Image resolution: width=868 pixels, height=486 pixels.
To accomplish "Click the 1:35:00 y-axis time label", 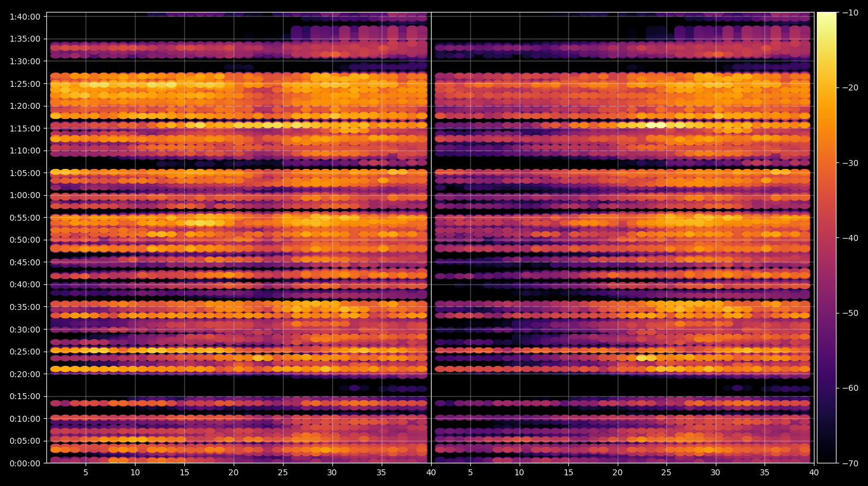I will (25, 39).
